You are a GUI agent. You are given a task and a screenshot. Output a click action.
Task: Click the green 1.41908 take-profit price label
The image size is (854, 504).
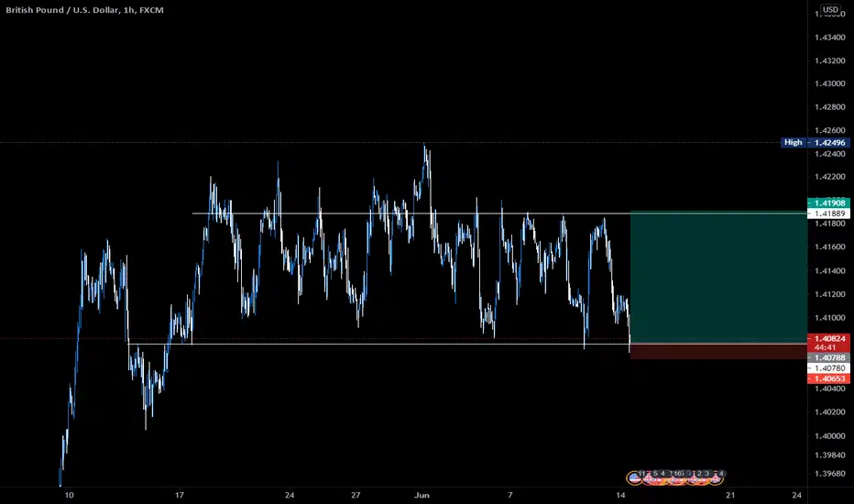(x=828, y=203)
